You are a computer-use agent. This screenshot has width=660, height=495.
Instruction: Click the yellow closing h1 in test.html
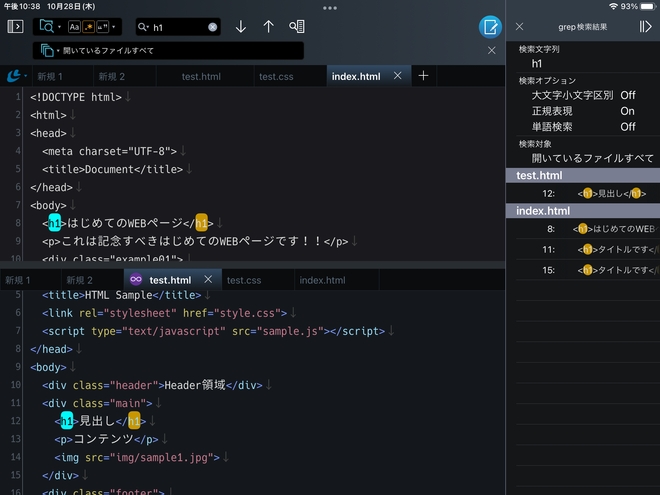click(x=134, y=420)
